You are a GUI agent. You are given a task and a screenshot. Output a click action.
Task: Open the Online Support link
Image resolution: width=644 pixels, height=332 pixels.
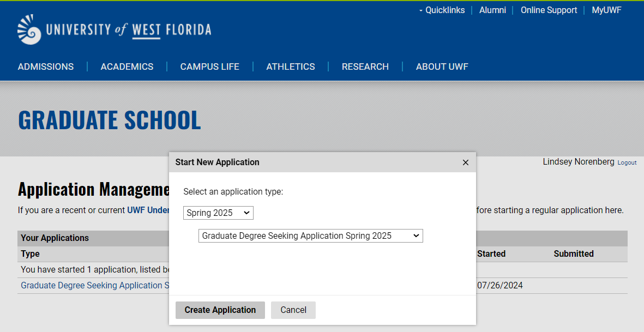pyautogui.click(x=549, y=10)
